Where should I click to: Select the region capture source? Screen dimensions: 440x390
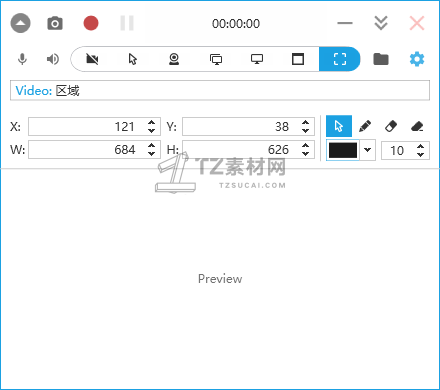tap(340, 59)
